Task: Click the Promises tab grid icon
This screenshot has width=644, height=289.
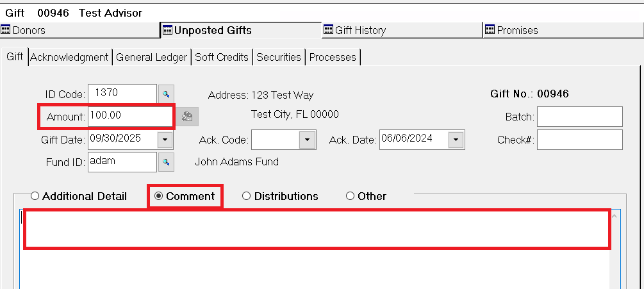Action: [490, 30]
